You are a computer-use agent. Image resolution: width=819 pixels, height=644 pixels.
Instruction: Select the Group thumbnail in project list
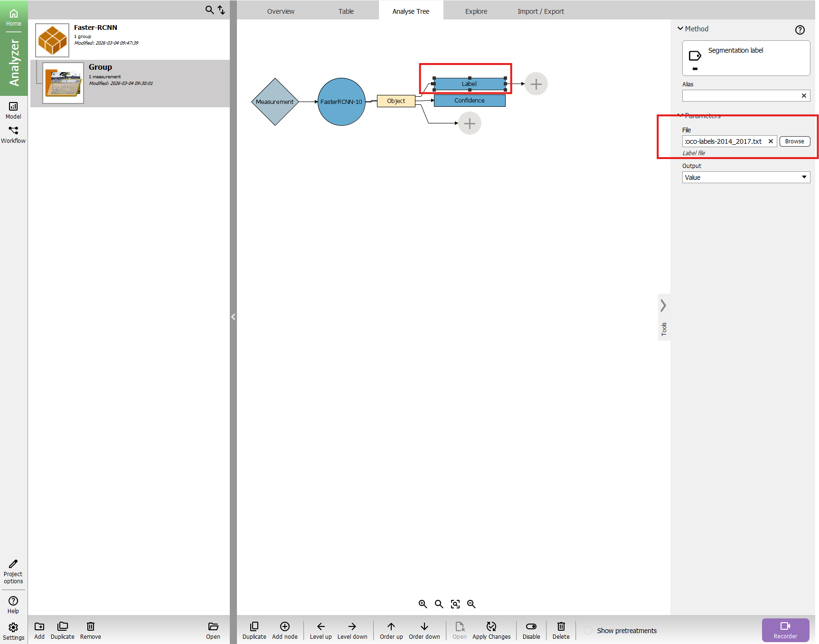[63, 83]
